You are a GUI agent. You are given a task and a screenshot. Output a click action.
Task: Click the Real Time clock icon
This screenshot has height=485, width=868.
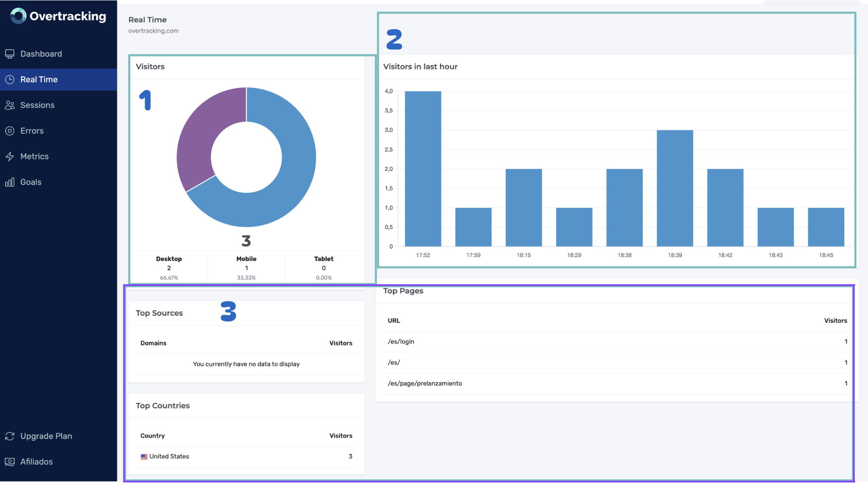(x=10, y=80)
